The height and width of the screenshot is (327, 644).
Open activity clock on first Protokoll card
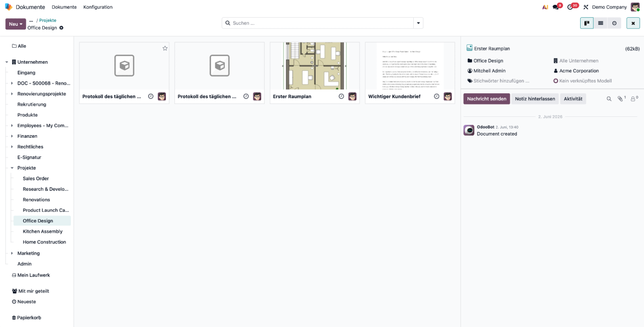coord(151,96)
